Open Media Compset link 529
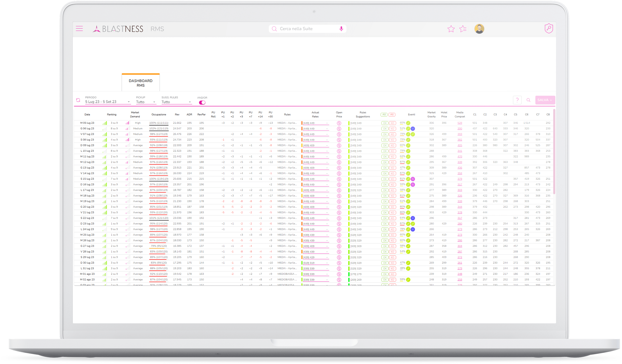Image resolution: width=622 pixels, height=364 pixels. pos(460,123)
